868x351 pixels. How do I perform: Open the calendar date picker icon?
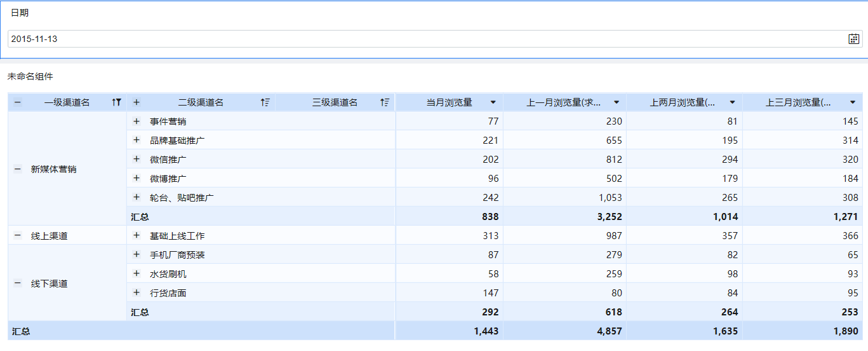(x=853, y=39)
